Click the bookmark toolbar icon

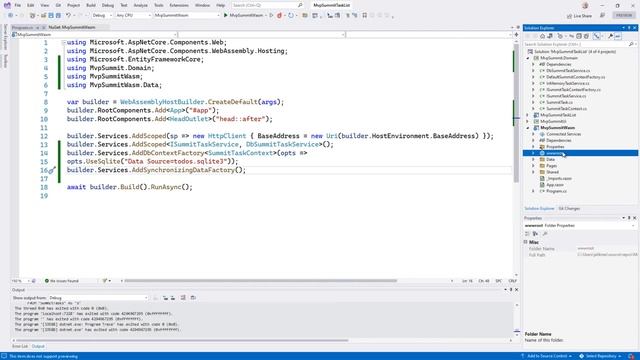pos(364,15)
